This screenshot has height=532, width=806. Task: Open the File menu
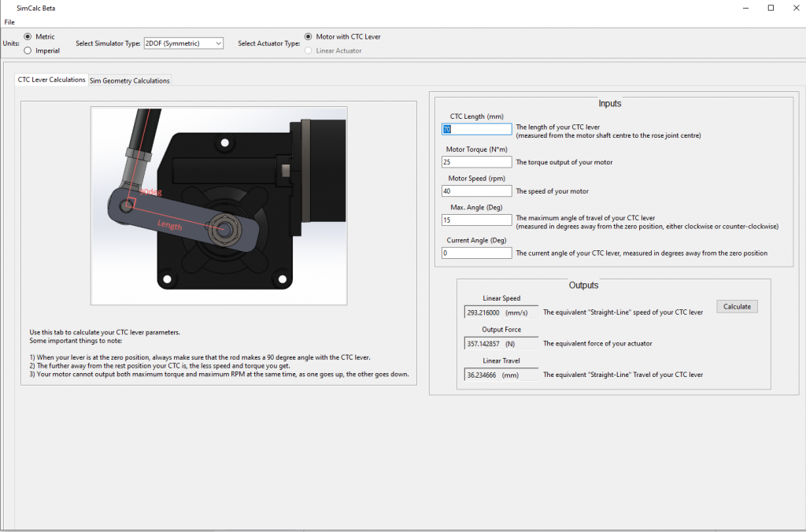tap(9, 22)
